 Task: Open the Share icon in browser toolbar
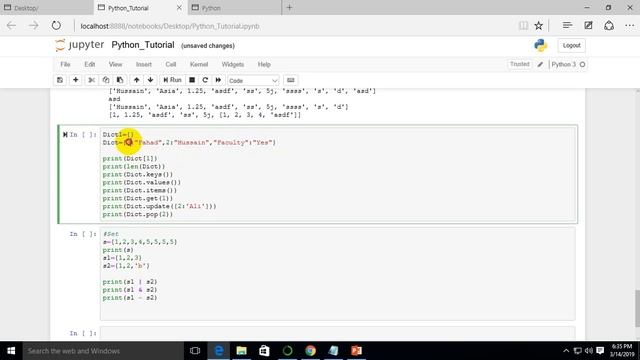click(609, 26)
